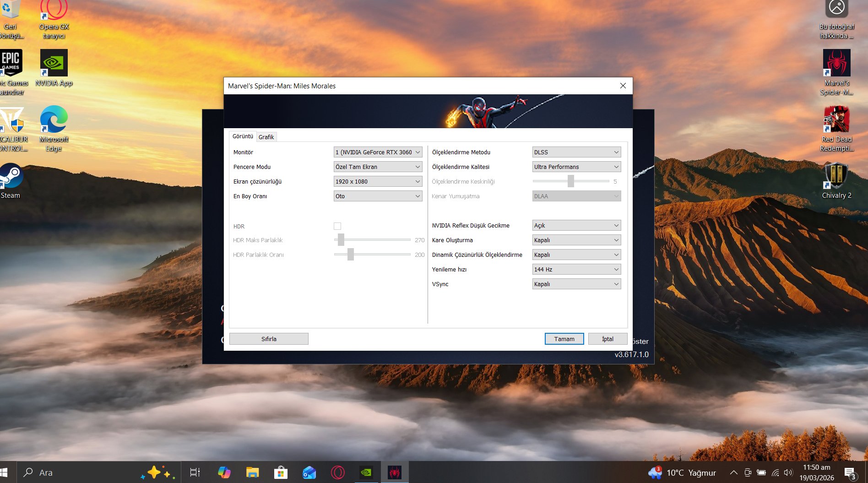The height and width of the screenshot is (483, 868).
Task: Click the Ölçeklendirme Keskinliği slider handle
Action: 570,181
